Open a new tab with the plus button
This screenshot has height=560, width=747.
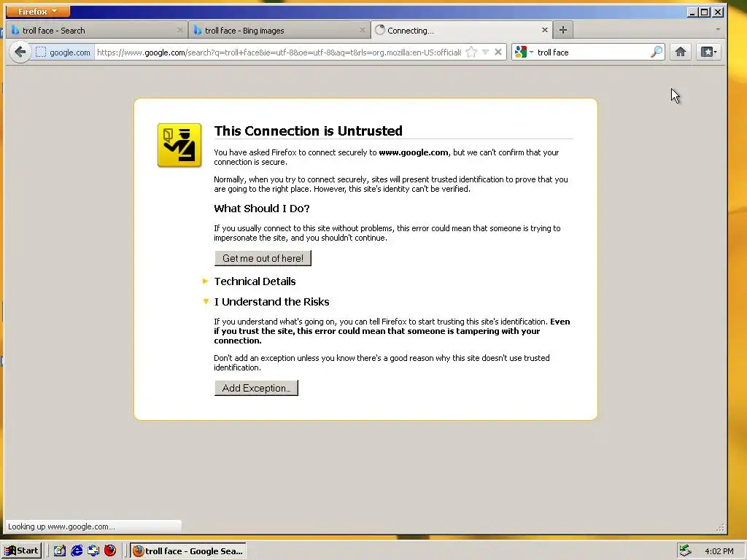click(562, 30)
